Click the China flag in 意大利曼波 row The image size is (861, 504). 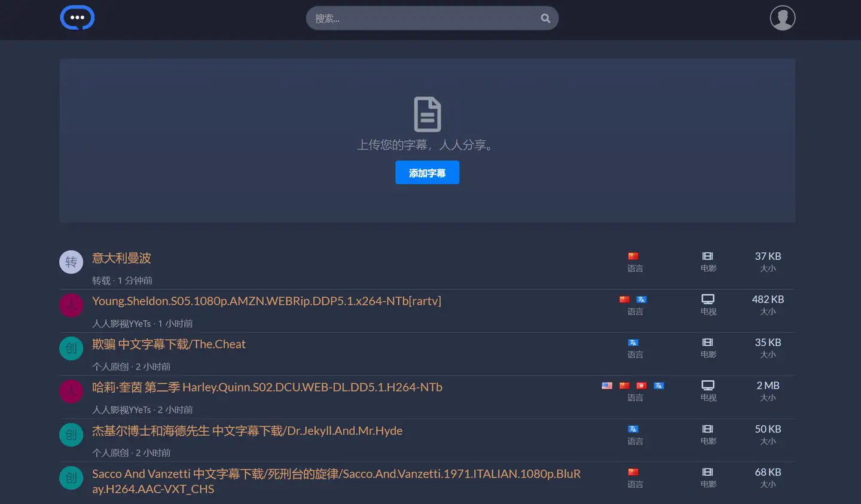point(633,256)
